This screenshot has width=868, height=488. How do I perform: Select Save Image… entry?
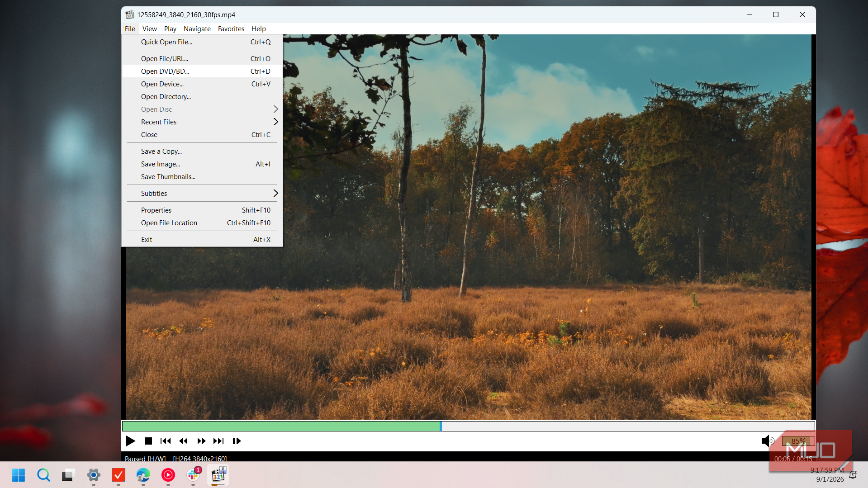coord(202,164)
